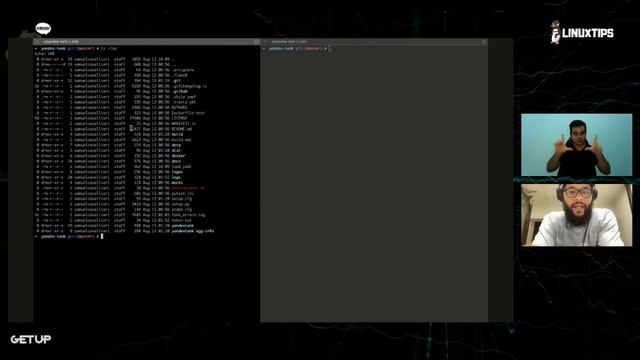Select the left terminal pane tab title
This screenshot has width=640, height=360.
(x=61, y=42)
